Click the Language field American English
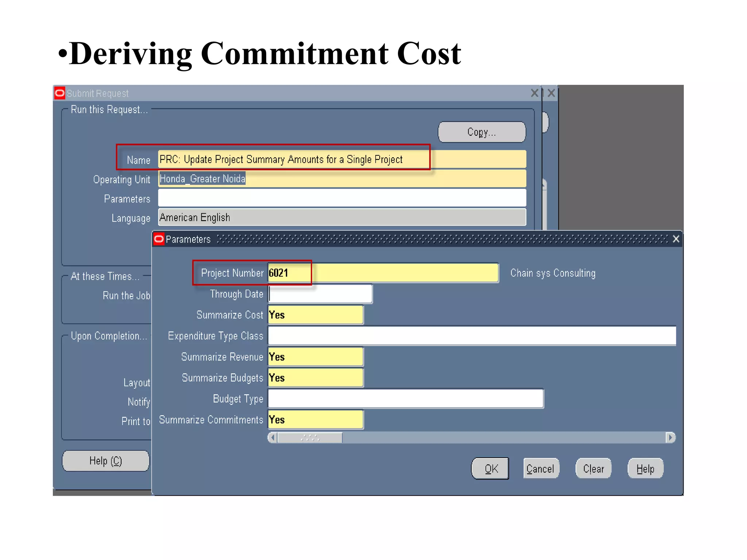The height and width of the screenshot is (560, 747). point(342,217)
